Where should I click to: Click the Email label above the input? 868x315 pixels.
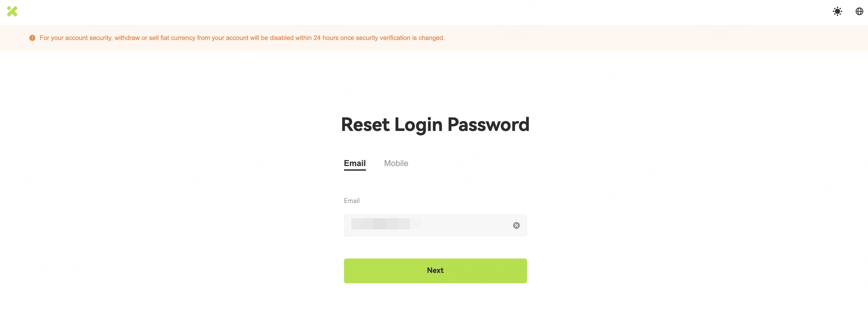click(x=351, y=201)
